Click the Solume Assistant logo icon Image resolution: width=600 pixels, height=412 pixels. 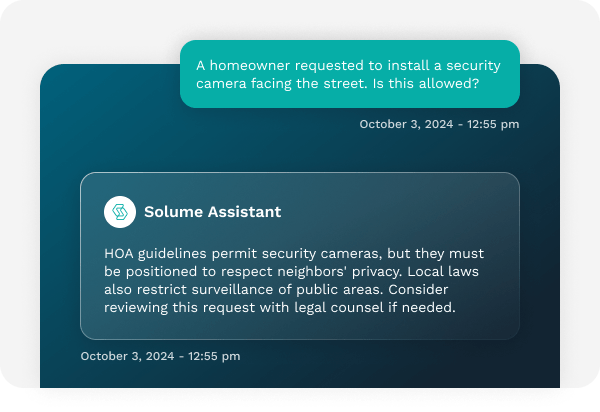120,212
